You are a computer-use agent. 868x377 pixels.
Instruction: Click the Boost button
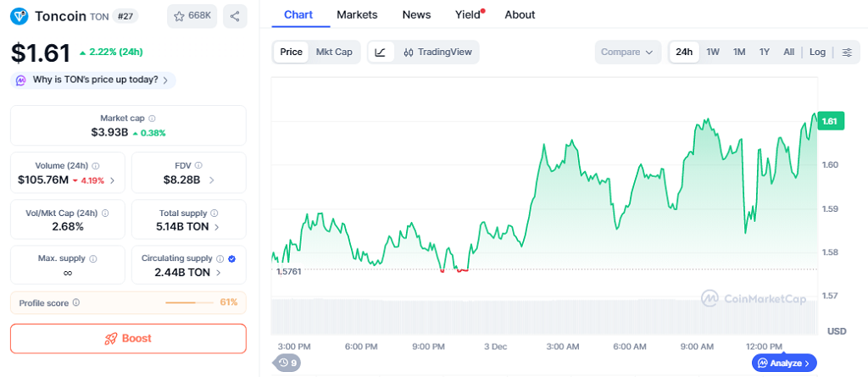click(x=128, y=338)
